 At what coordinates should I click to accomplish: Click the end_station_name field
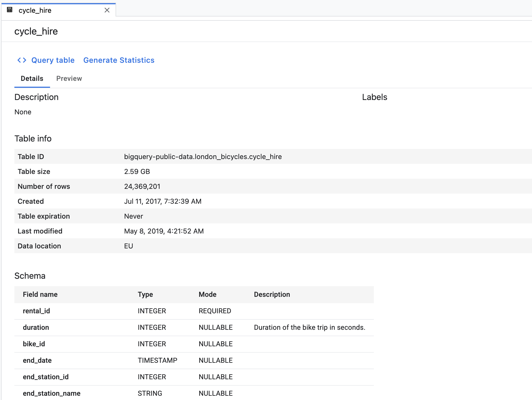point(52,393)
